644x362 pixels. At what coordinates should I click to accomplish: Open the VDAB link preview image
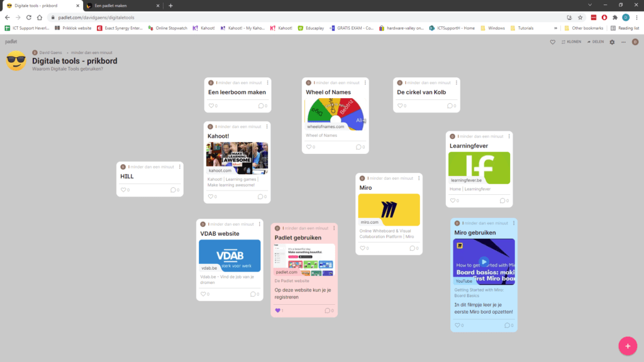click(x=230, y=256)
